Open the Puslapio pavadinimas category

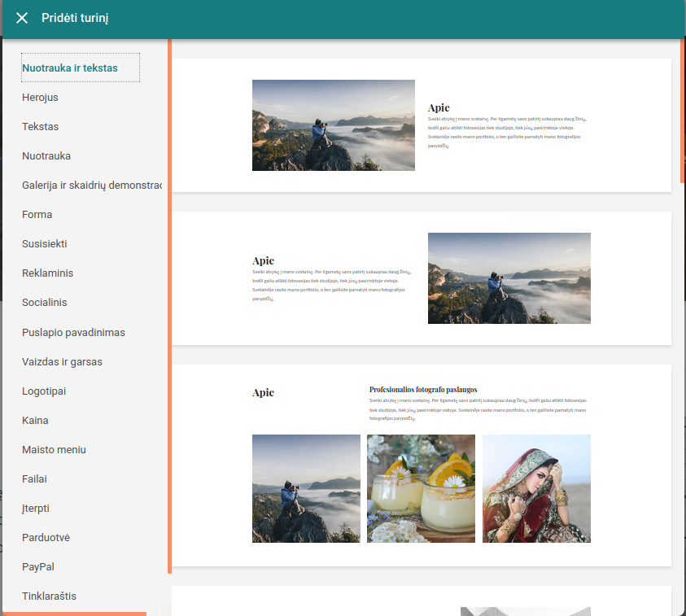[x=73, y=333]
